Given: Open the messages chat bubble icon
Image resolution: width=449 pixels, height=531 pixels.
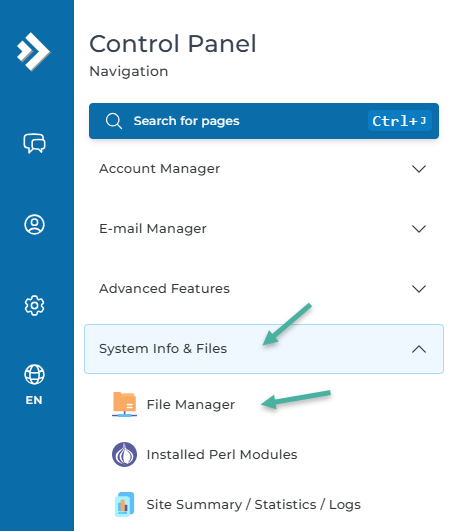Looking at the screenshot, I should (34, 143).
